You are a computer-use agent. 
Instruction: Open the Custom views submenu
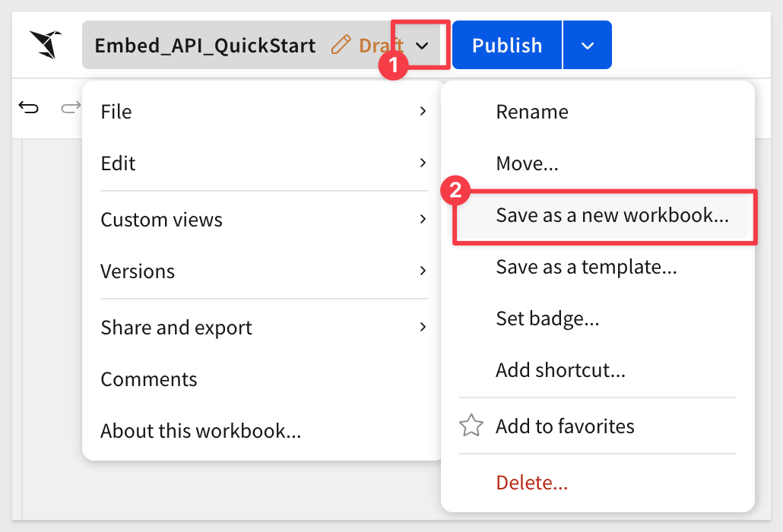(x=264, y=220)
